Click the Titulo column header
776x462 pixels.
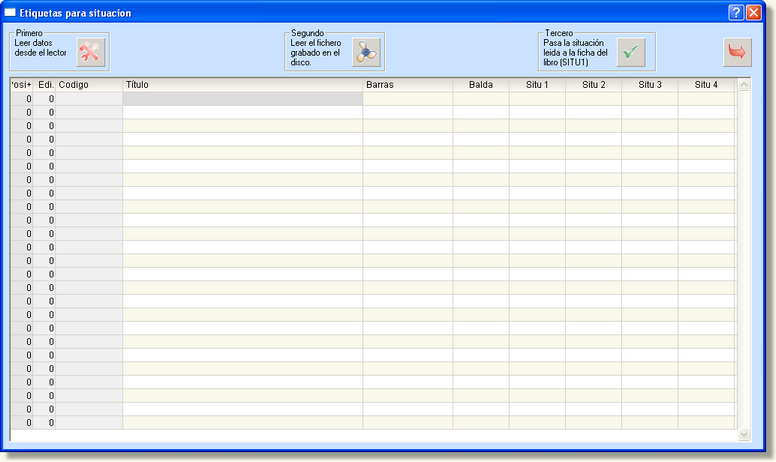(x=242, y=85)
